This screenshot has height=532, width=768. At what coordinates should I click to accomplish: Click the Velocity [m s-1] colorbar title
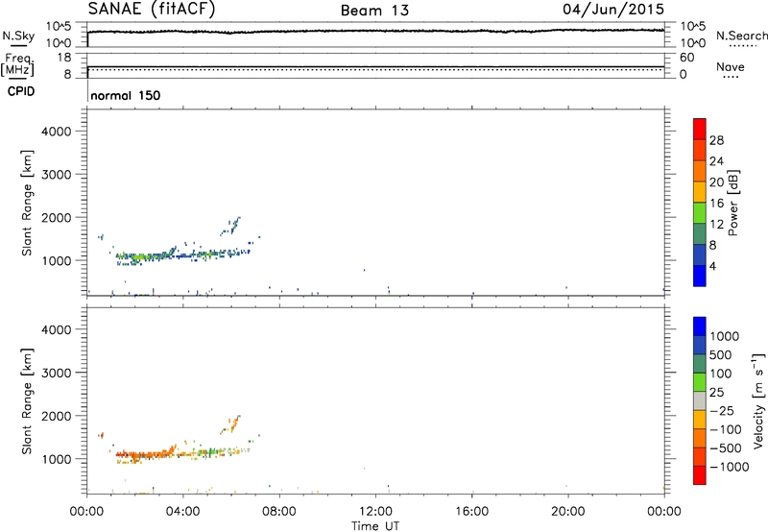click(x=758, y=400)
